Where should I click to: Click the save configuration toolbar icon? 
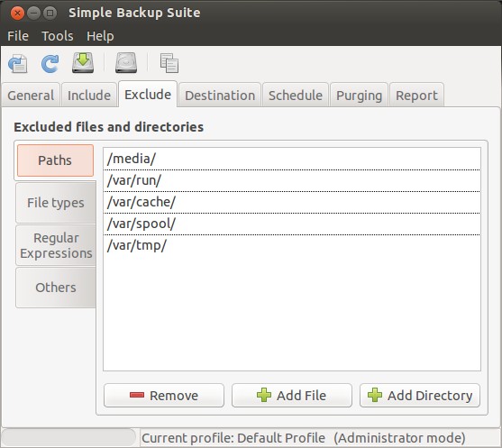pyautogui.click(x=18, y=63)
